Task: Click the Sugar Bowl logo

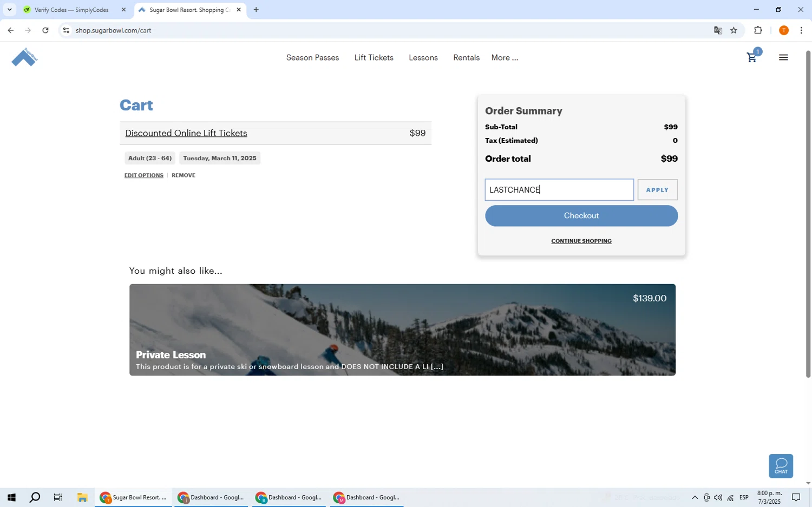Action: [x=24, y=57]
